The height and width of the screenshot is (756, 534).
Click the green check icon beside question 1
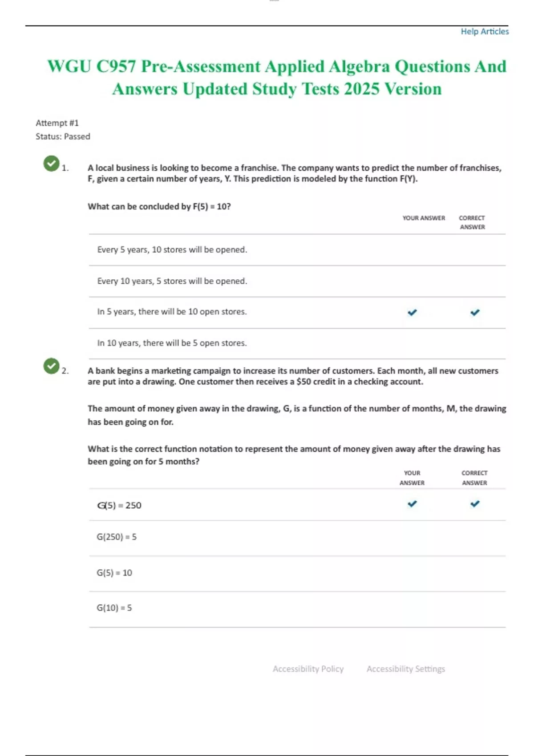(52, 164)
